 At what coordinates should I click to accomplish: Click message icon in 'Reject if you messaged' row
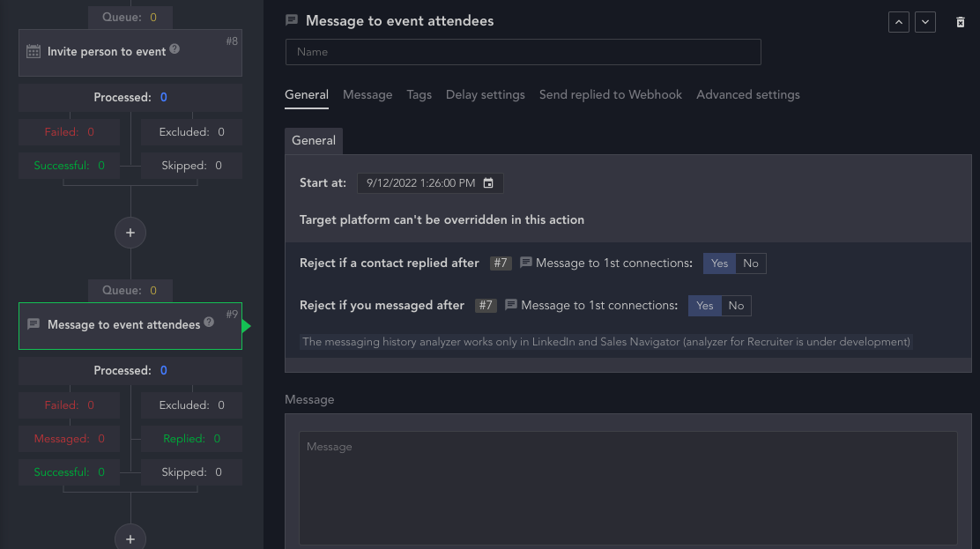pyautogui.click(x=510, y=305)
